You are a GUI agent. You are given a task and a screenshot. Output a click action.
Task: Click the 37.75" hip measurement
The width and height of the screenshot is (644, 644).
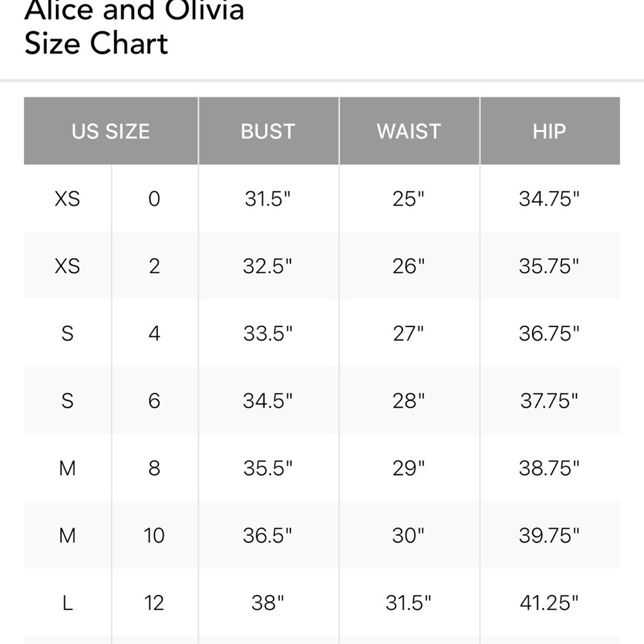(x=549, y=401)
